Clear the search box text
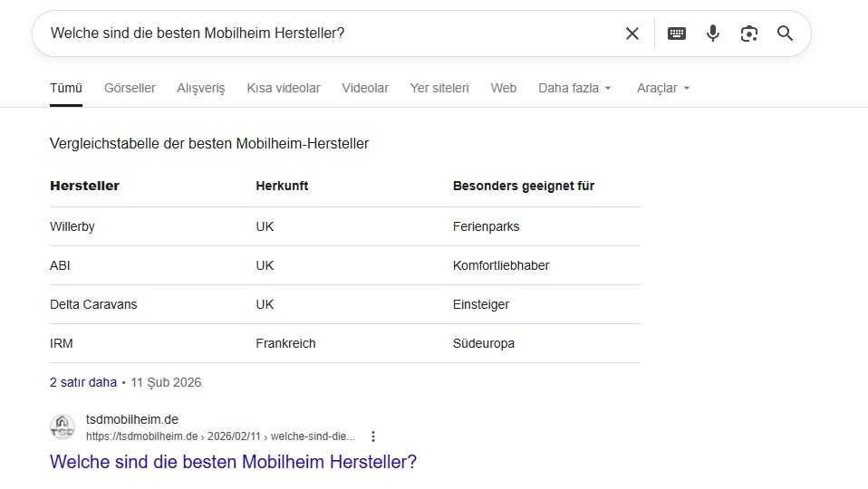Viewport: 868px width, 489px height. [632, 34]
